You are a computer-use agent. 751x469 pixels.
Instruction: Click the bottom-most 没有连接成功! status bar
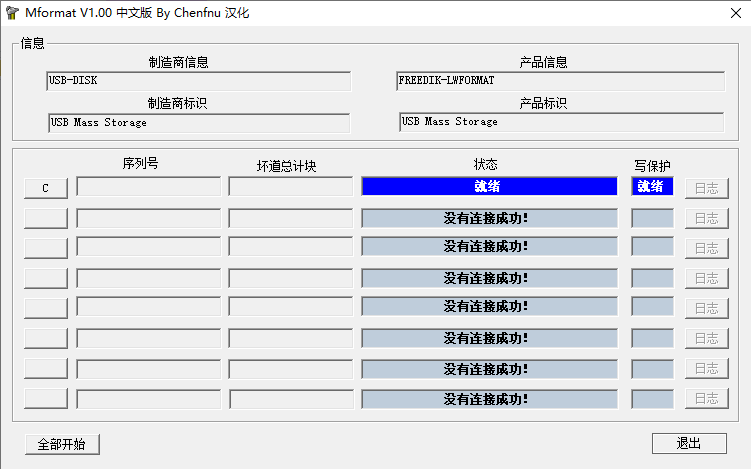(489, 399)
